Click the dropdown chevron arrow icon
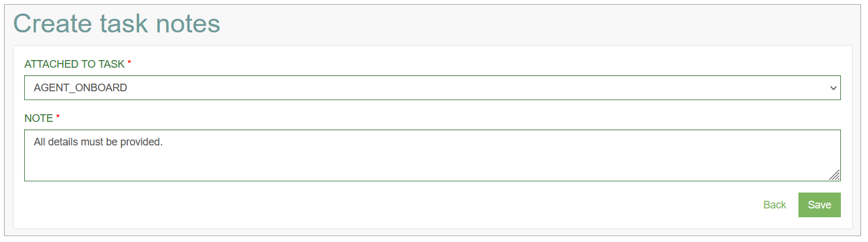Image resolution: width=868 pixels, height=242 pixels. 833,88
